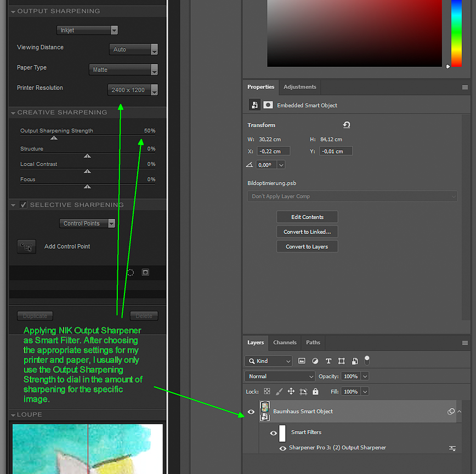Filter layers by smart objects icon
The width and height of the screenshot is (476, 474).
355,361
